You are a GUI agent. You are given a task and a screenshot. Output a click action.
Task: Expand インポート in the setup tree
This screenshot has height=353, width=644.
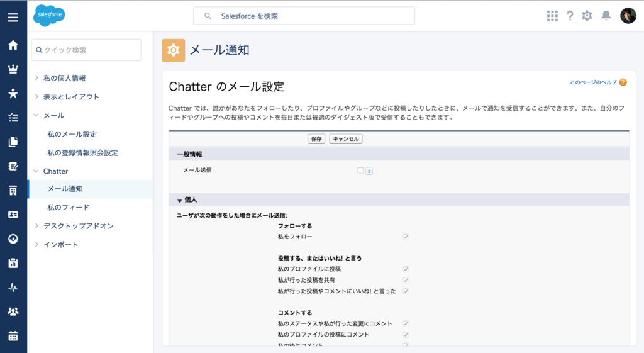coord(36,245)
